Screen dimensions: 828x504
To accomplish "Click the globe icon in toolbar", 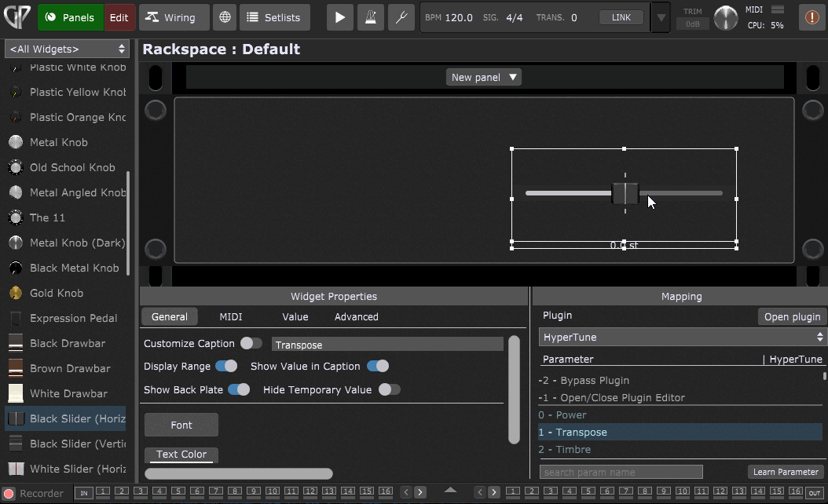I will tap(225, 17).
